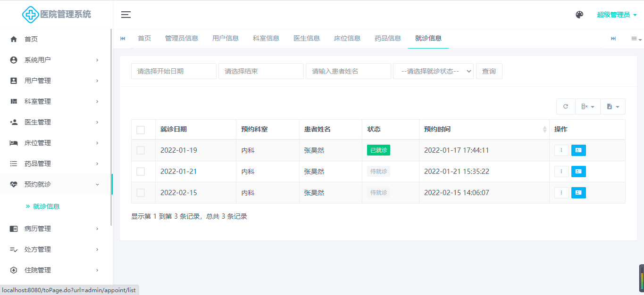
Task: Check the row checkbox for 2022-01-21
Action: tap(141, 172)
